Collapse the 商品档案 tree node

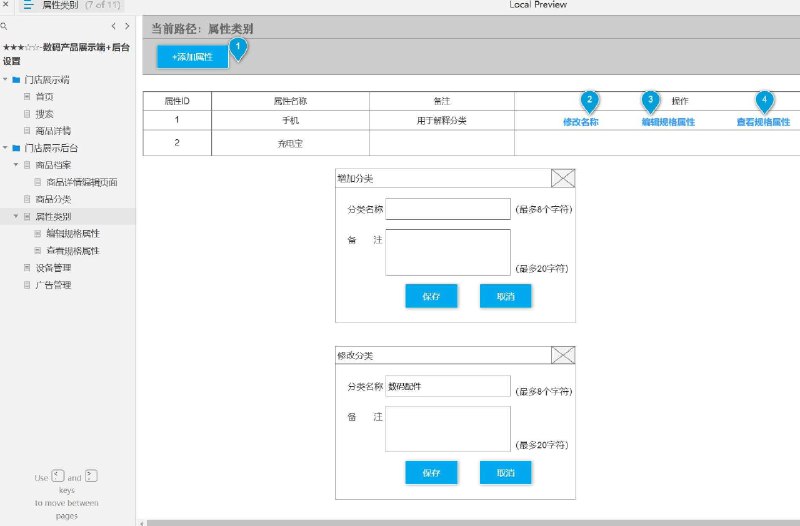(x=16, y=165)
